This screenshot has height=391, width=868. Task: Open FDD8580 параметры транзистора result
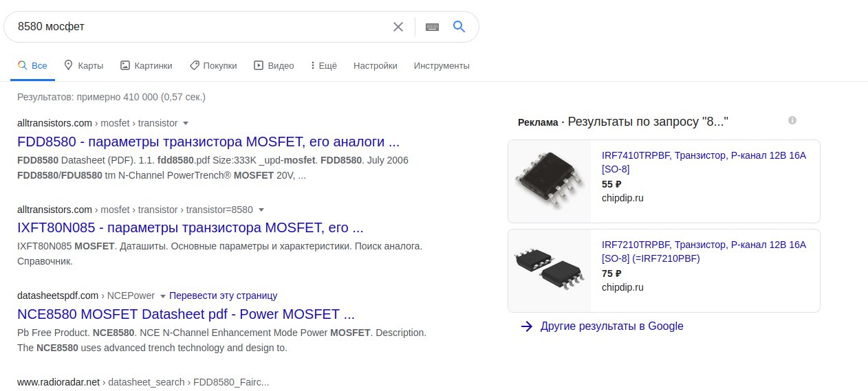pos(208,142)
